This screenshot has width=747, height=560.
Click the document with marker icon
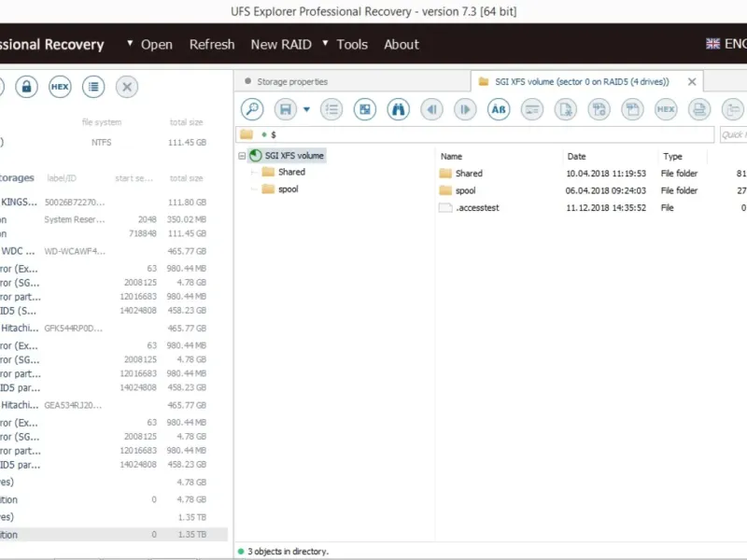(x=566, y=109)
